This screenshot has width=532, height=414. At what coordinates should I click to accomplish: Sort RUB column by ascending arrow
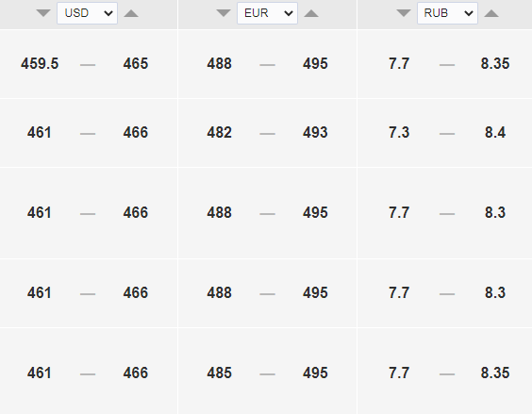[491, 13]
